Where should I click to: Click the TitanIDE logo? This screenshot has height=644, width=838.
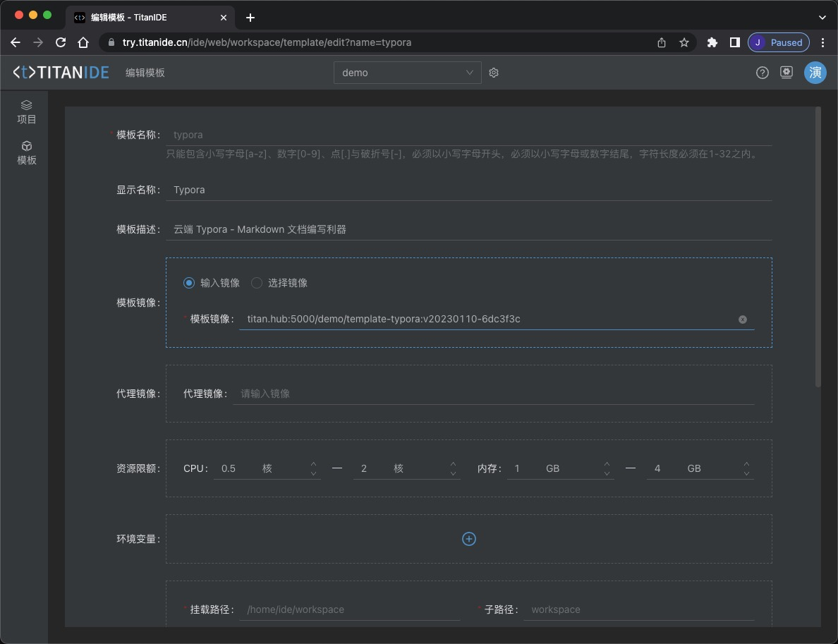point(61,73)
